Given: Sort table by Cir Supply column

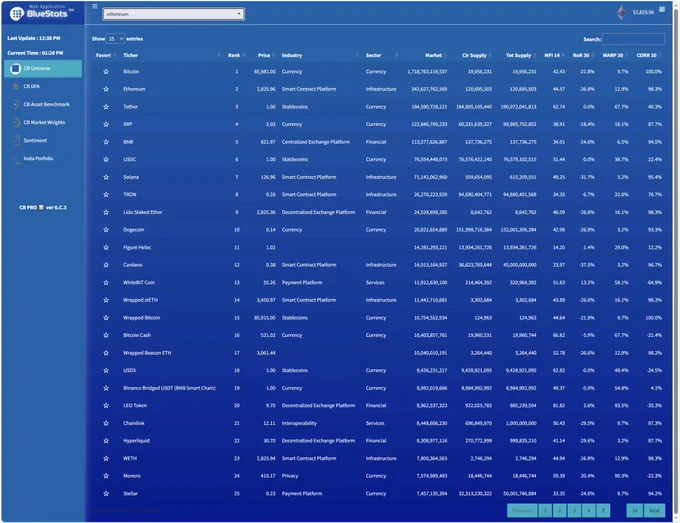Looking at the screenshot, I should coord(472,55).
